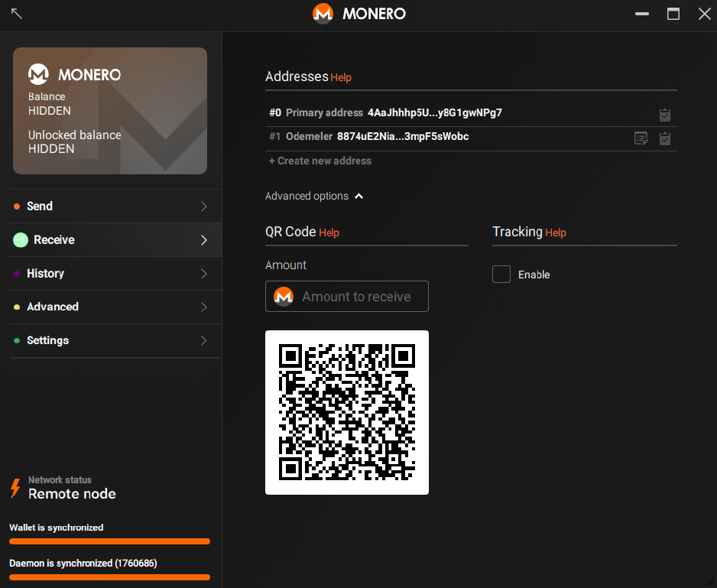The image size is (717, 588).
Task: Open the Settings page
Action: (x=115, y=340)
